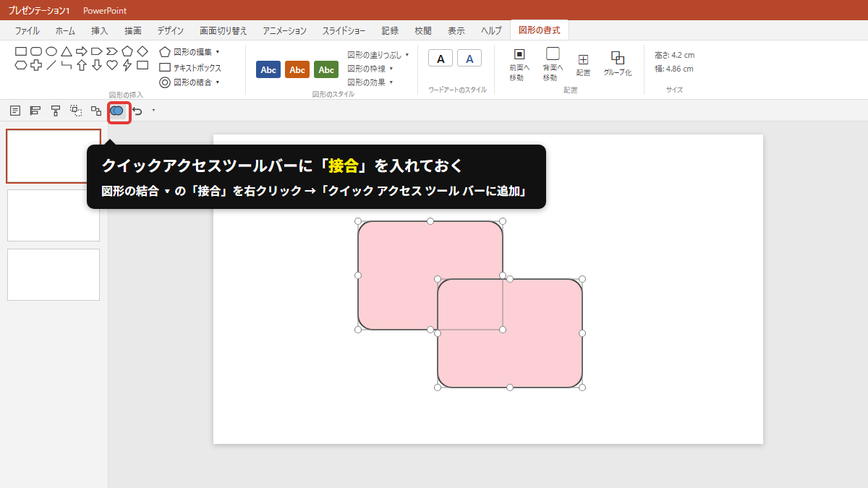Click the first text-lines icon in quick access toolbar
This screenshot has height=488, width=868.
(x=15, y=111)
